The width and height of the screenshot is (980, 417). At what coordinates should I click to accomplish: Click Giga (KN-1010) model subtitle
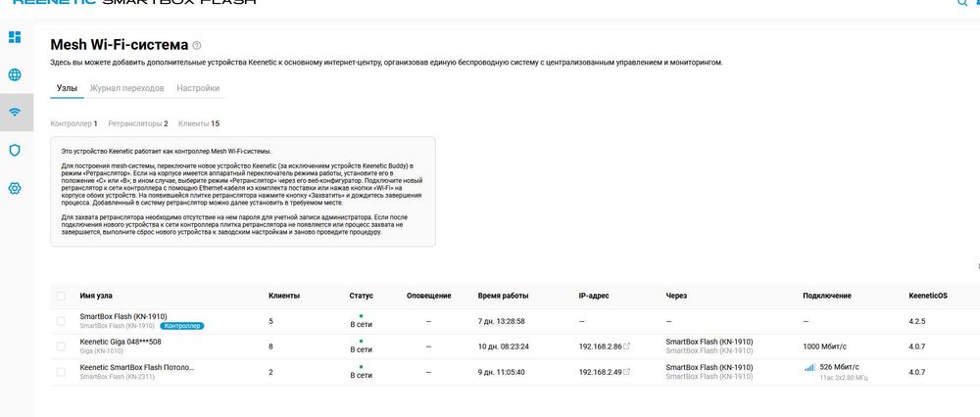click(x=102, y=351)
